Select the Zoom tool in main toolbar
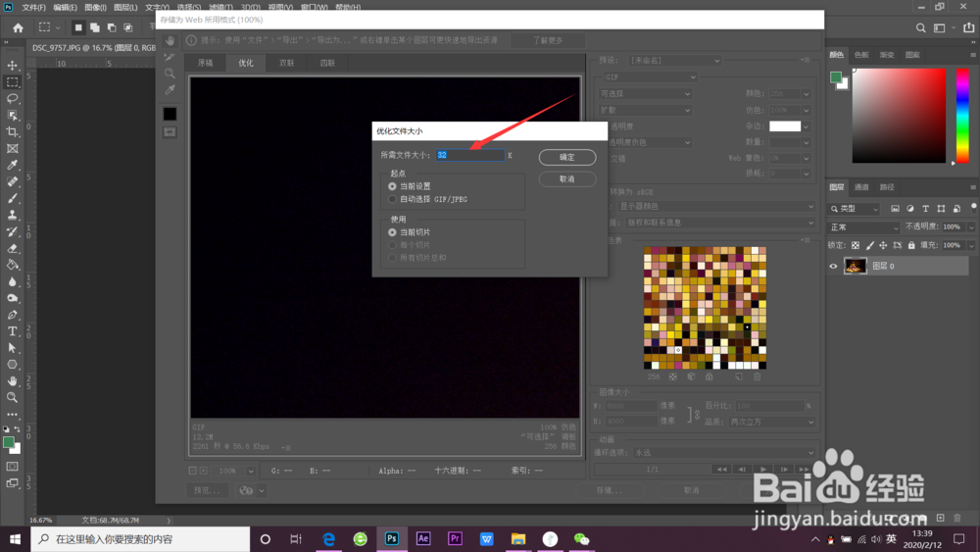 (x=13, y=398)
